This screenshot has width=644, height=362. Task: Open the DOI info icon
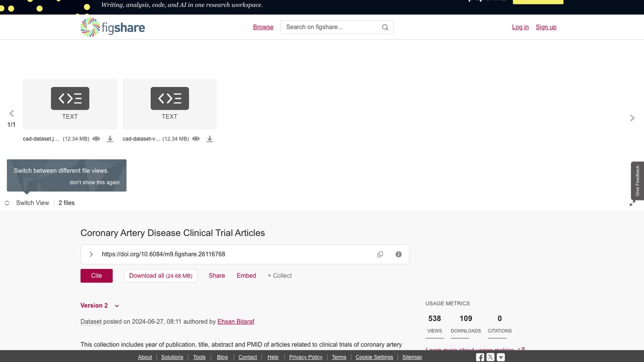tap(398, 254)
